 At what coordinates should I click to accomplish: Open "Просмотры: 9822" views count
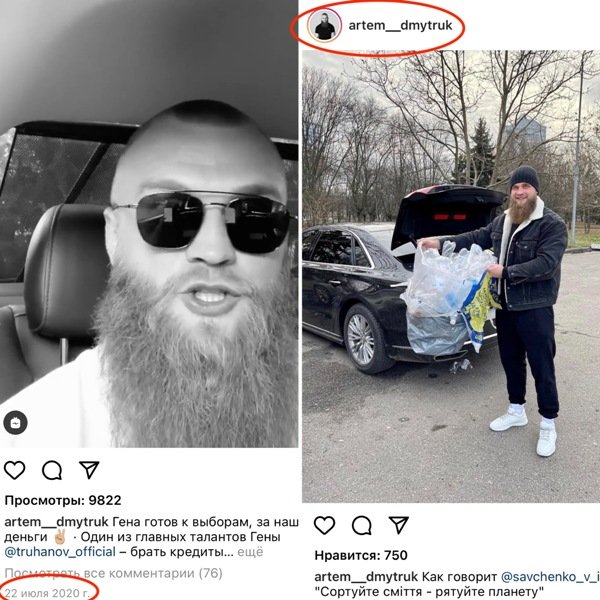63,500
